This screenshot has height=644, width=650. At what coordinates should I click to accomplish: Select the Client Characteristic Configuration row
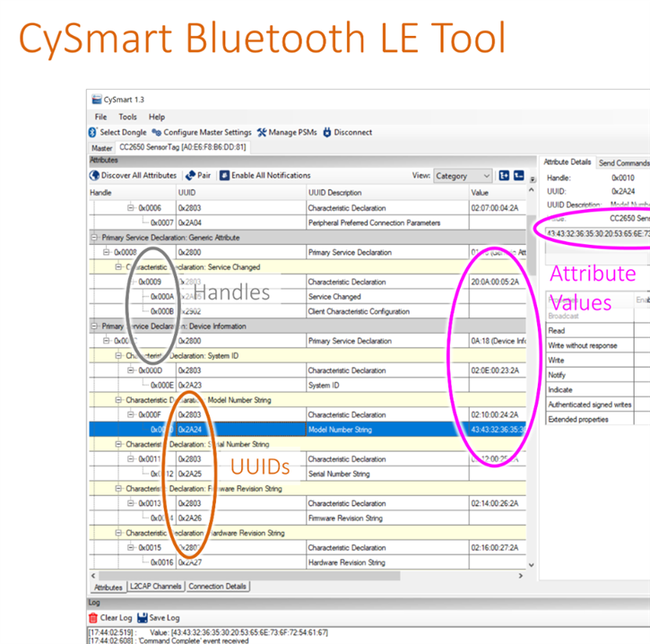pyautogui.click(x=308, y=311)
